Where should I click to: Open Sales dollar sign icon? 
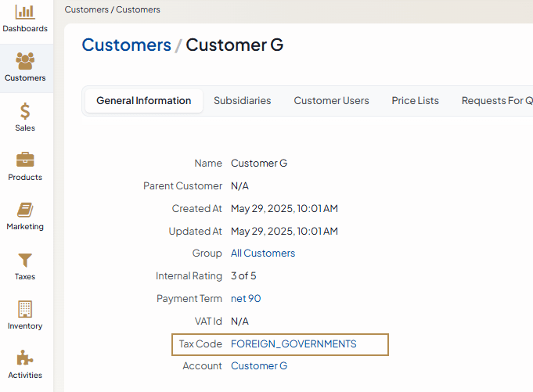tap(25, 111)
